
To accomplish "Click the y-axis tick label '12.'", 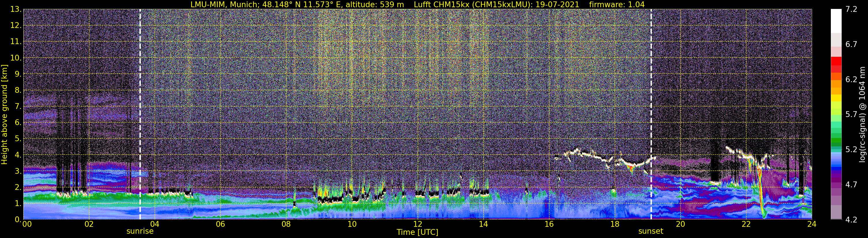I will [x=16, y=26].
